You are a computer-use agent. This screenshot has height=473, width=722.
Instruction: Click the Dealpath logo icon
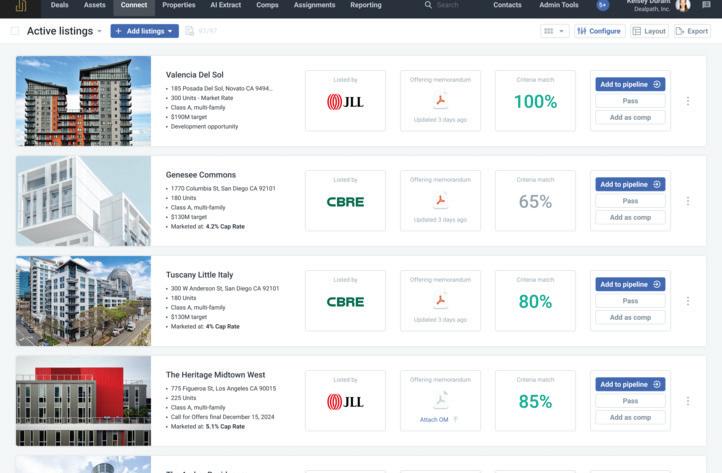[x=21, y=6]
